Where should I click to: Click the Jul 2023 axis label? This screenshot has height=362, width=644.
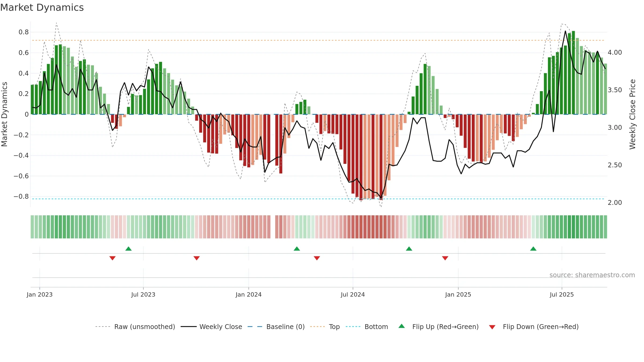tap(143, 294)
